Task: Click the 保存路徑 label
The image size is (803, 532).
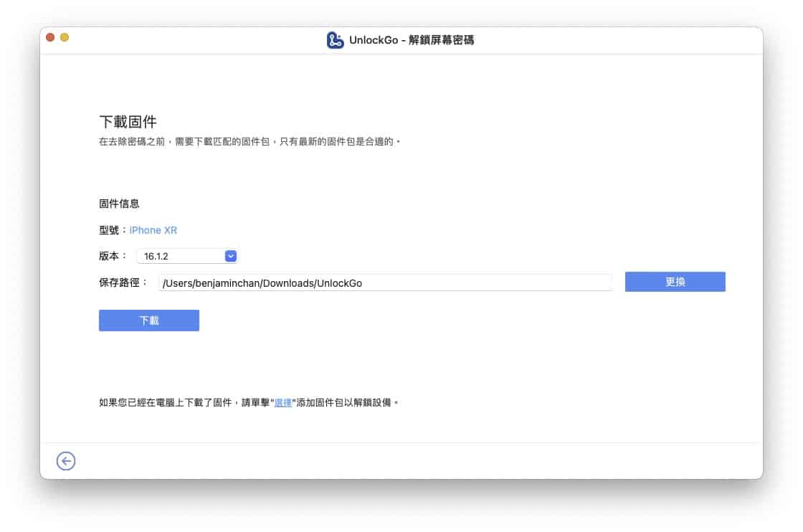Action: coord(123,282)
